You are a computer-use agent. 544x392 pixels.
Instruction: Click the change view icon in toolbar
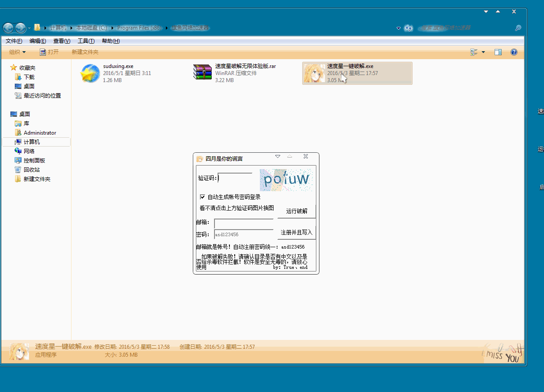[x=474, y=52]
